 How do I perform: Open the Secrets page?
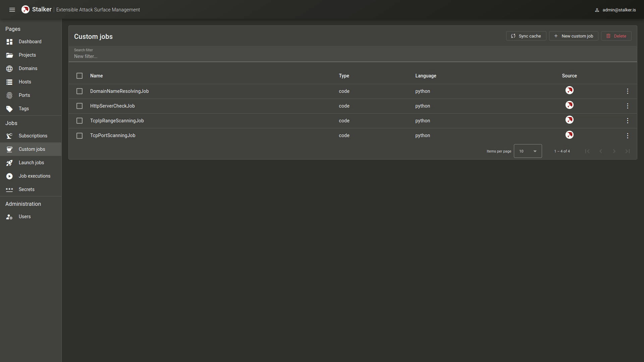(26, 189)
